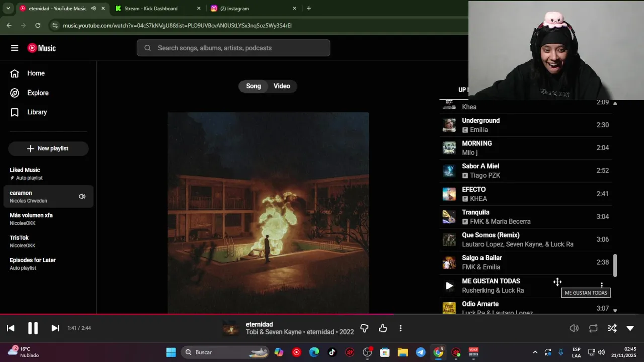Dislike the song eternidad
The image size is (644, 362).
click(x=364, y=328)
